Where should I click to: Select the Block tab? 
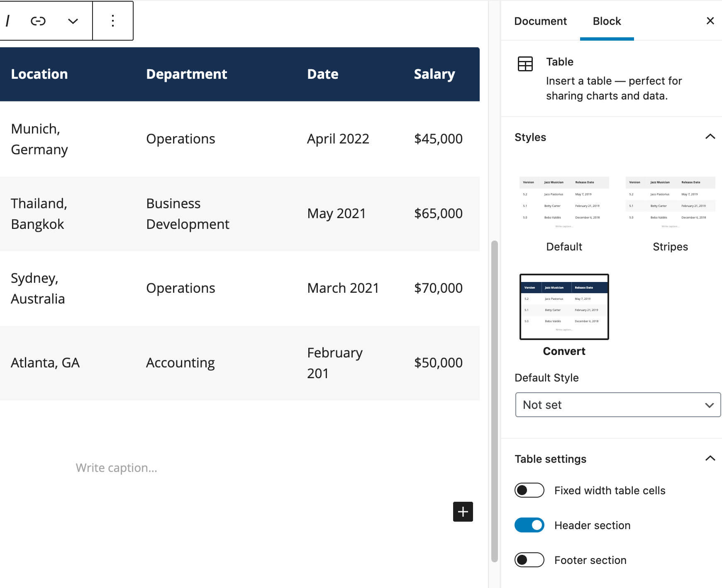[x=607, y=21]
